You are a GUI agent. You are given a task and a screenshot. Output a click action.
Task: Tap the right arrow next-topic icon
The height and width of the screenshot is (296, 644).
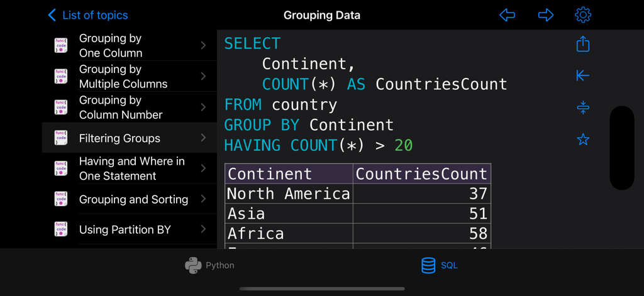(x=546, y=16)
